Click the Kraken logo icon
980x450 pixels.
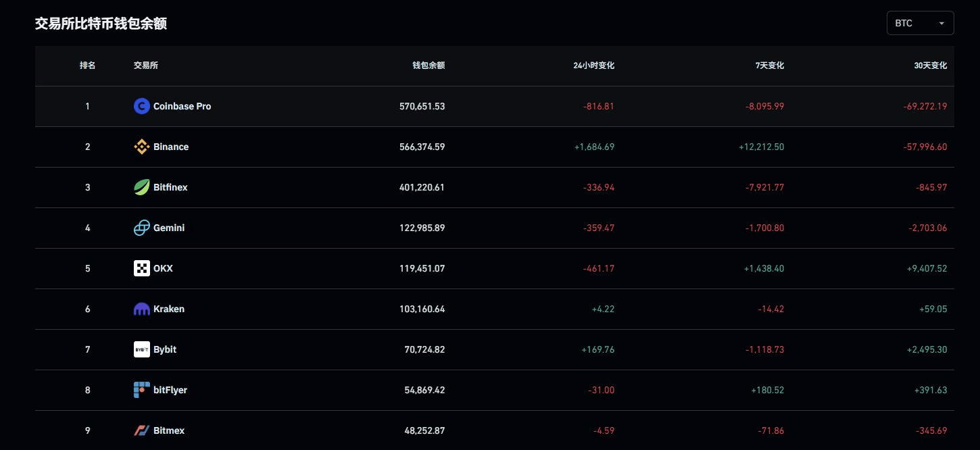[141, 309]
